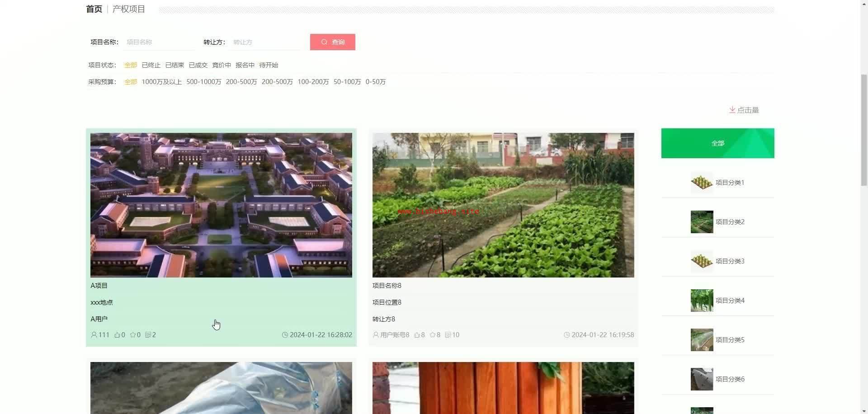Image resolution: width=868 pixels, height=414 pixels.
Task: Click the 项目分类2 category icon
Action: click(x=702, y=222)
